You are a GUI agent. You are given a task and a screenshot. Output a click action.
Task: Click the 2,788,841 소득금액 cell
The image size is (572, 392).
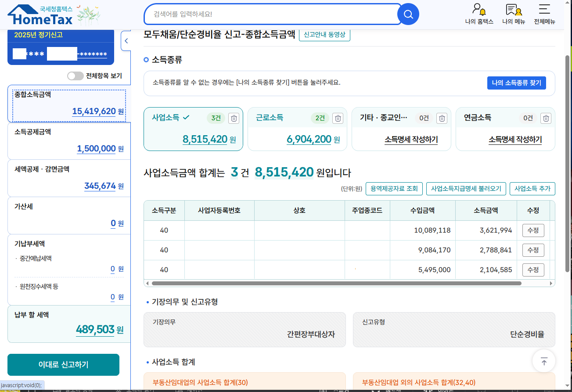click(x=486, y=250)
